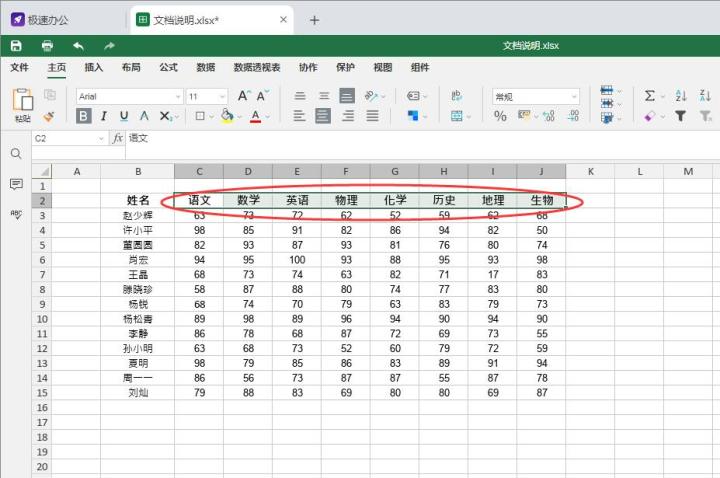Click the clear filter funnel icon
The image size is (720, 478).
[705, 116]
